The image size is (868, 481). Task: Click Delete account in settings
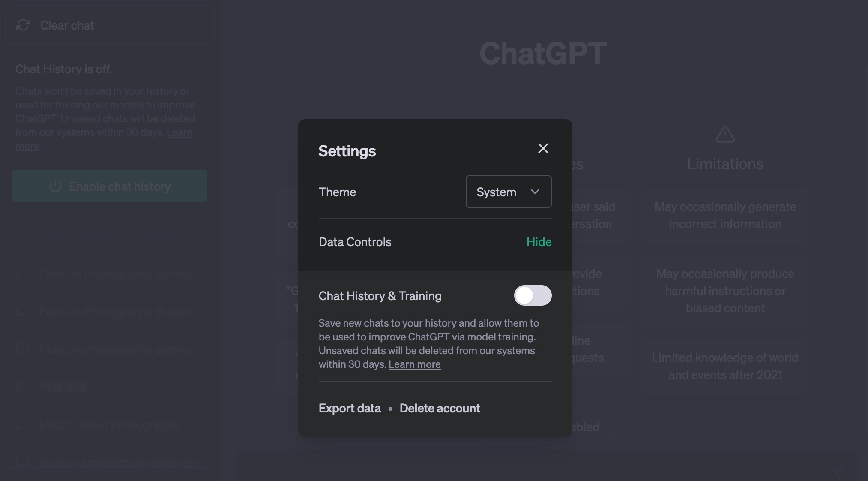point(440,408)
